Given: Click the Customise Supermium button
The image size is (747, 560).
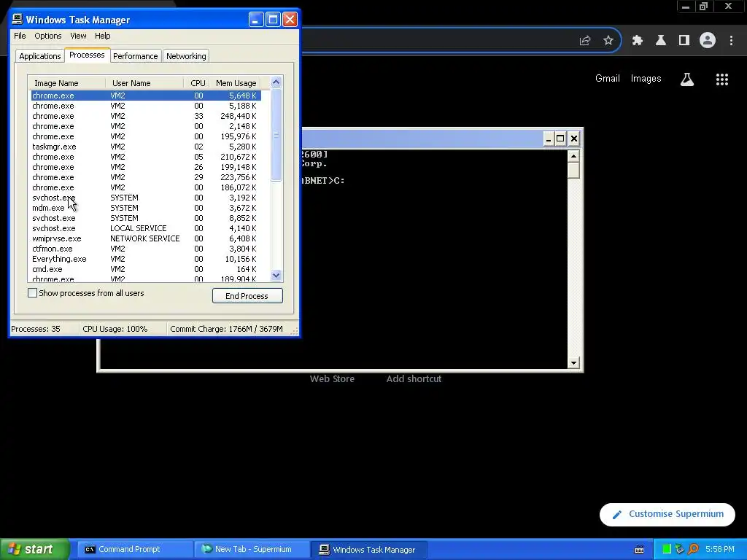Looking at the screenshot, I should pyautogui.click(x=667, y=514).
